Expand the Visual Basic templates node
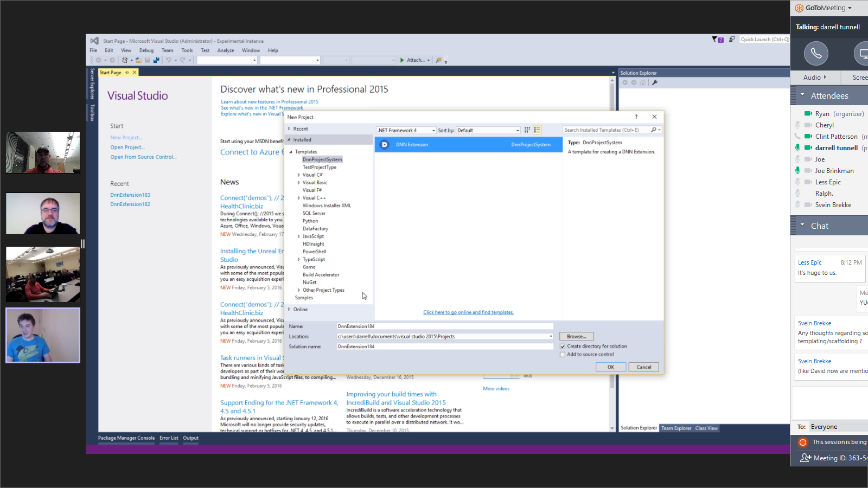The width and height of the screenshot is (868, 488). pos(299,183)
